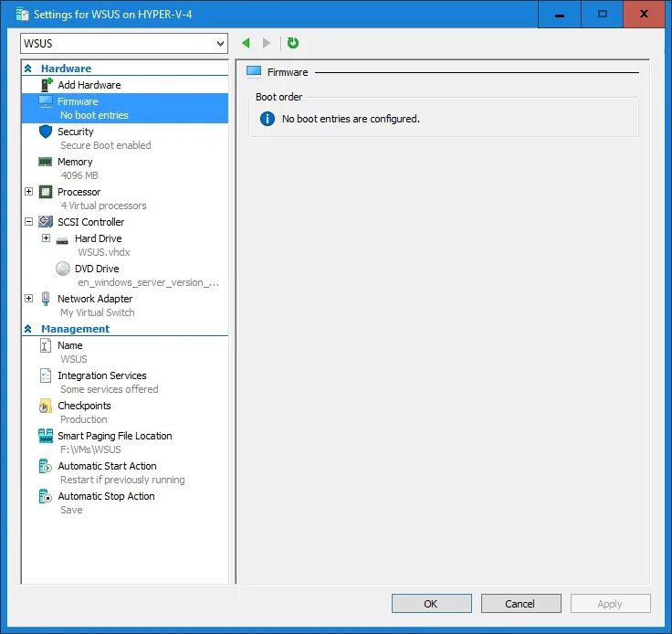Click the Automatic Stop Action icon

46,496
